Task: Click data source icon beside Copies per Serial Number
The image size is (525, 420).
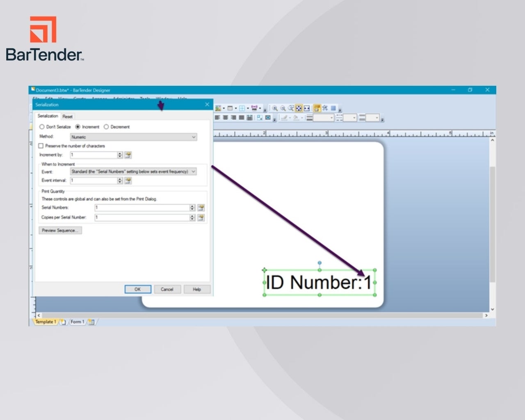Action: [x=201, y=217]
